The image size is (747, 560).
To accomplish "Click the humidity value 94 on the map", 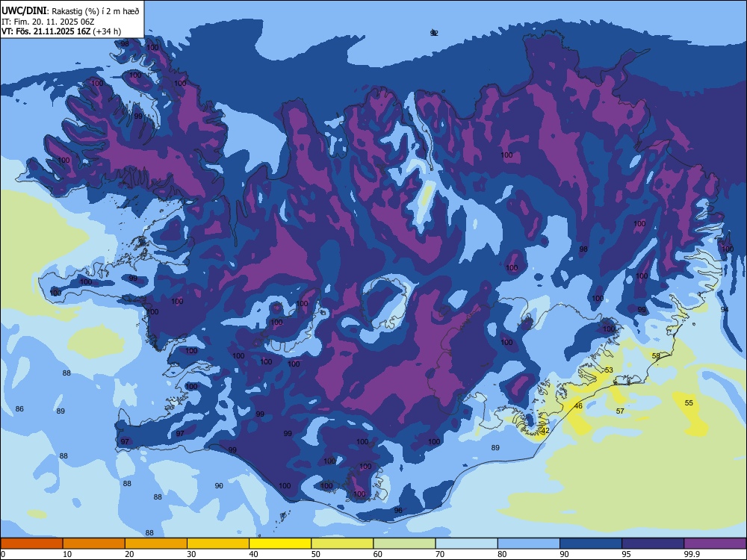I will (x=725, y=310).
